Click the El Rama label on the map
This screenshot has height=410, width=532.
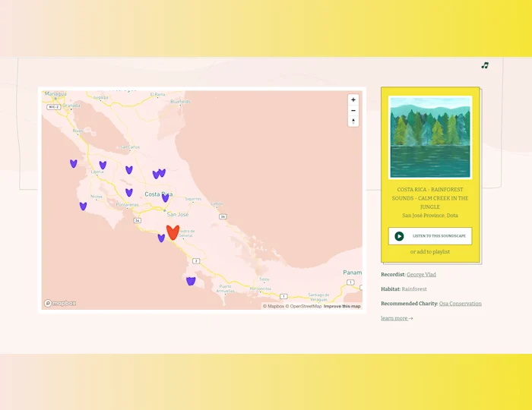tap(157, 94)
